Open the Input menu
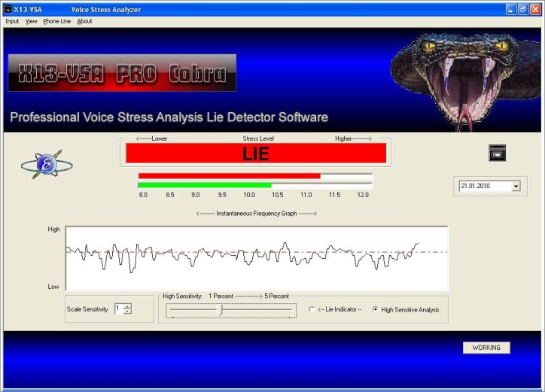Image resolution: width=545 pixels, height=392 pixels. (12, 21)
